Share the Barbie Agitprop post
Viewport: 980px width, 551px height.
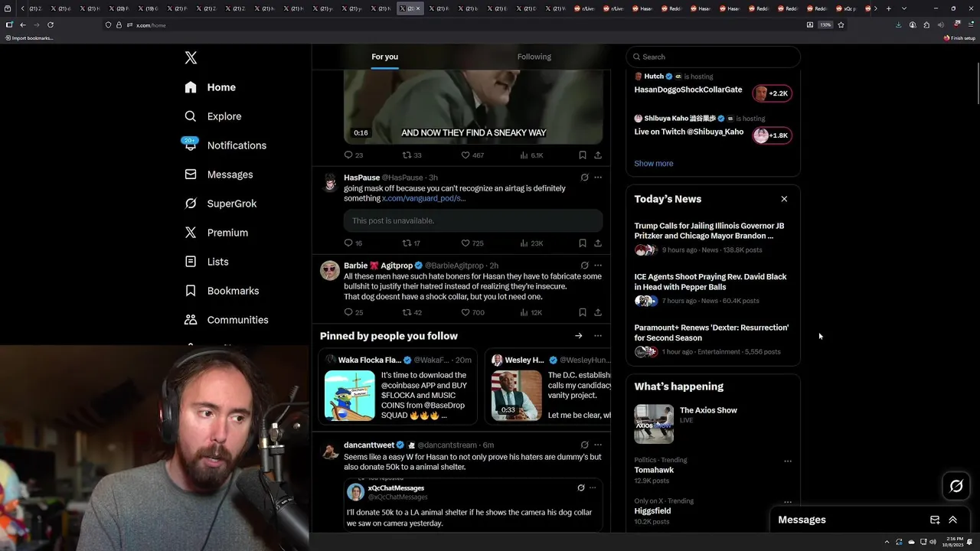point(598,312)
